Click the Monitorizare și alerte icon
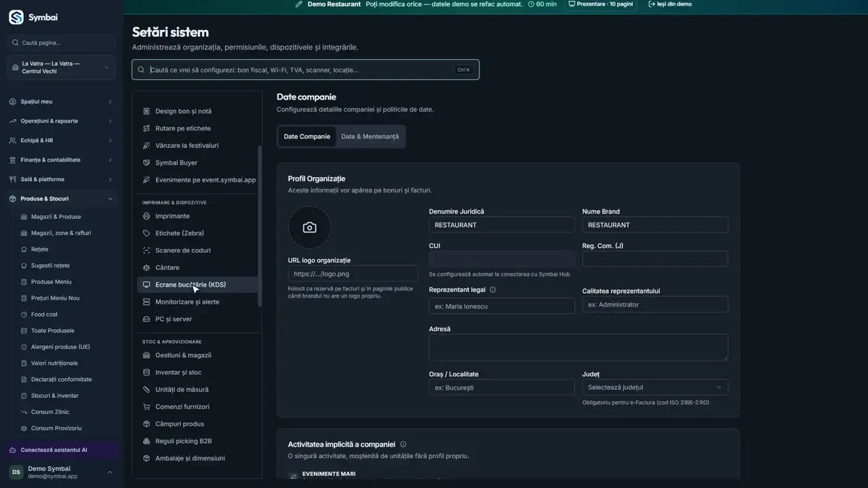Screen dimensions: 868x488 click(x=146, y=302)
